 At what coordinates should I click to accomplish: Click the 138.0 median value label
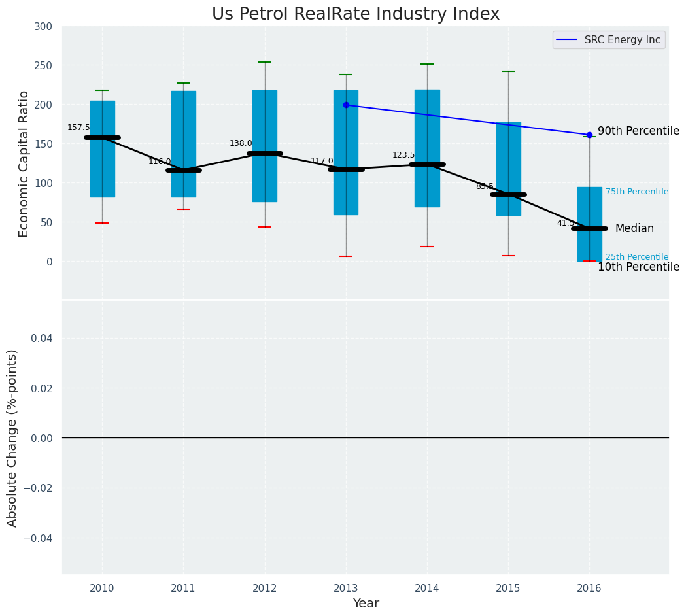(241, 143)
